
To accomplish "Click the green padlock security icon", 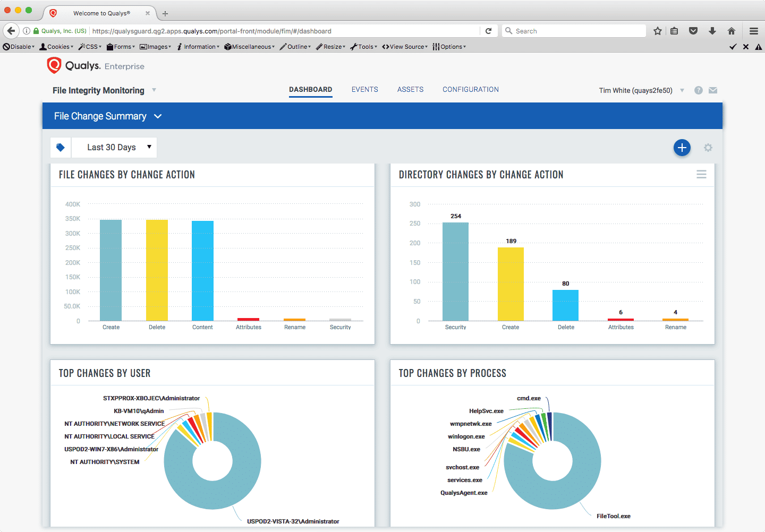I will (x=36, y=31).
